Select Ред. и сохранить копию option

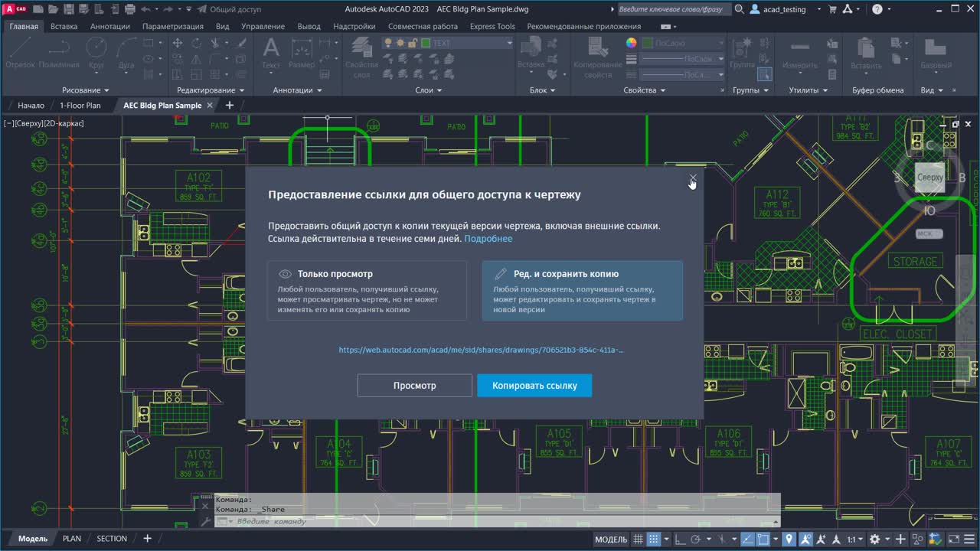click(583, 290)
